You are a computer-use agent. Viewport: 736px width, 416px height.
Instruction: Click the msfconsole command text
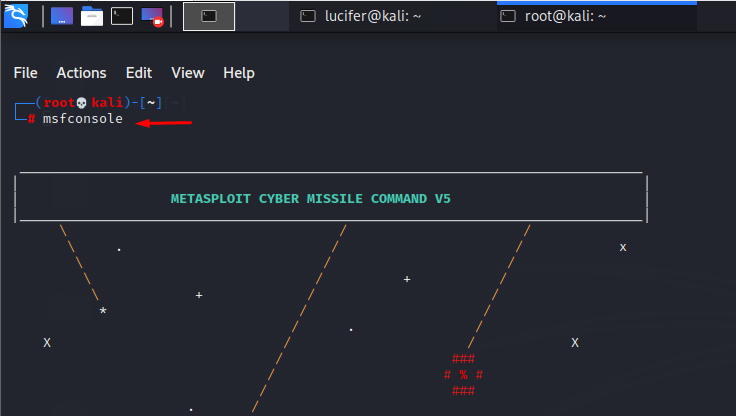point(83,119)
